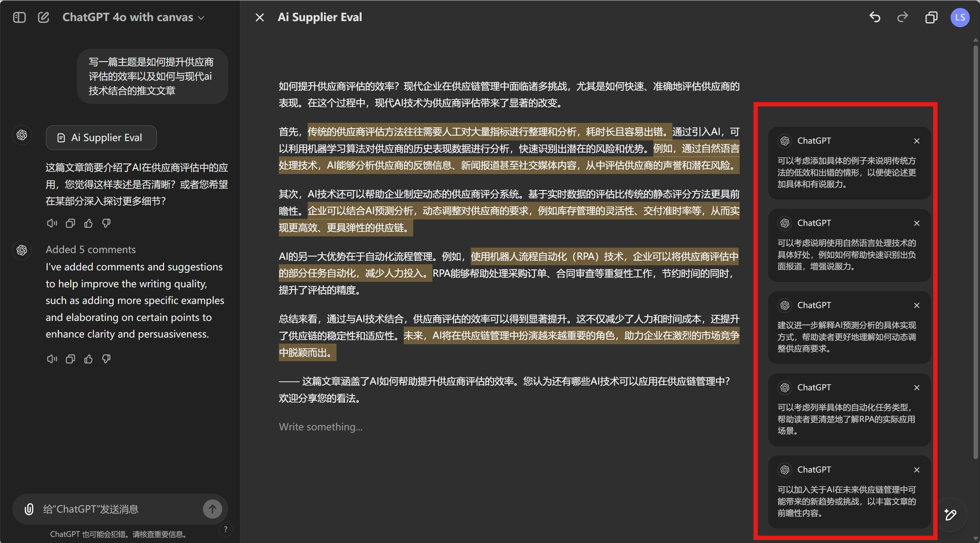Open the LS profile avatar menu
Image resolution: width=980 pixels, height=543 pixels.
[x=960, y=17]
